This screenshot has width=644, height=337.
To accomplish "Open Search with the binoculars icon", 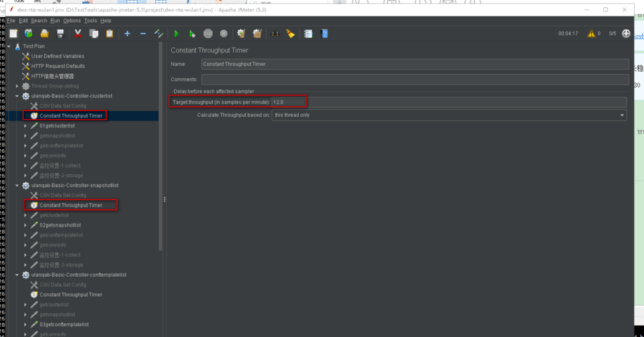I will [x=275, y=34].
